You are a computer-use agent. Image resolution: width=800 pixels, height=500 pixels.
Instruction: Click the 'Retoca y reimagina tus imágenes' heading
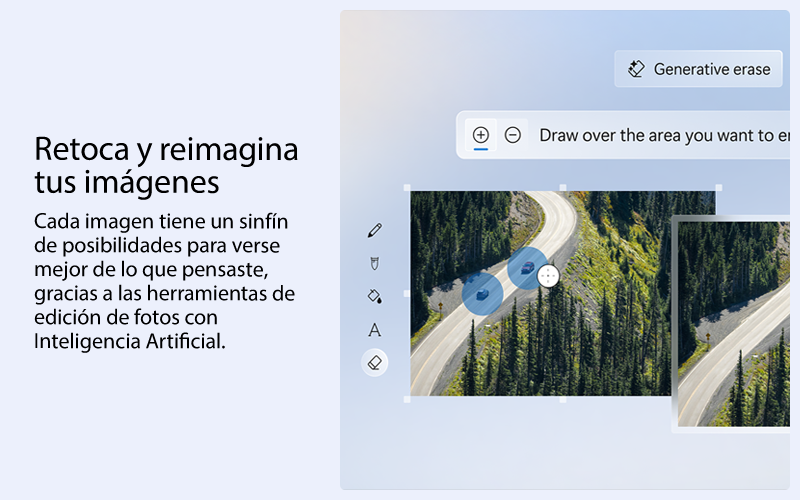(166, 166)
